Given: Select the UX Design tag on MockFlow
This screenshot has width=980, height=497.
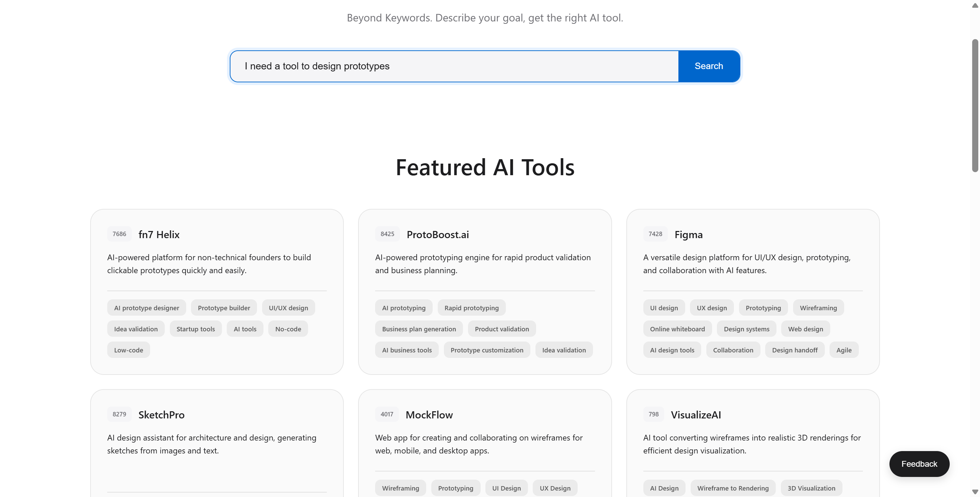Looking at the screenshot, I should tap(555, 488).
